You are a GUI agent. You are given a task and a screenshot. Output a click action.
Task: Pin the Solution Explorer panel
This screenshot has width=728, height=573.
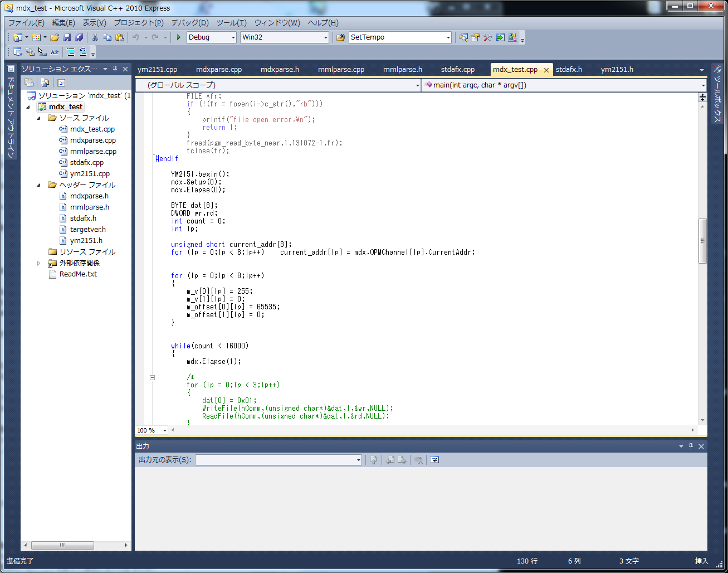115,69
